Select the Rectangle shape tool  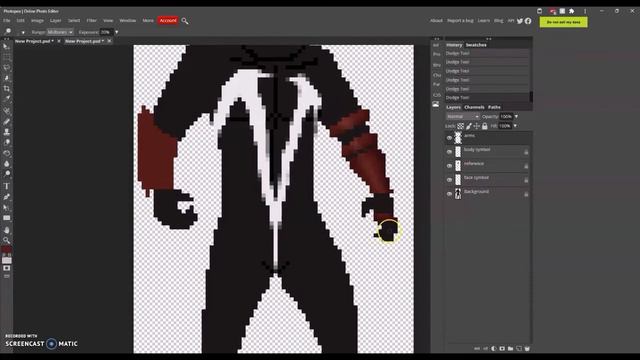(7, 218)
